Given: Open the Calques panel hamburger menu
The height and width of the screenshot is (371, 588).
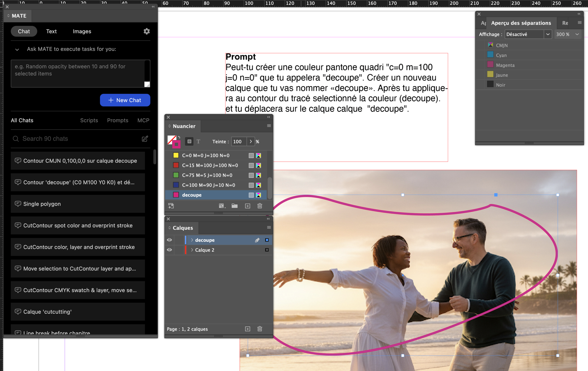Looking at the screenshot, I should [269, 228].
